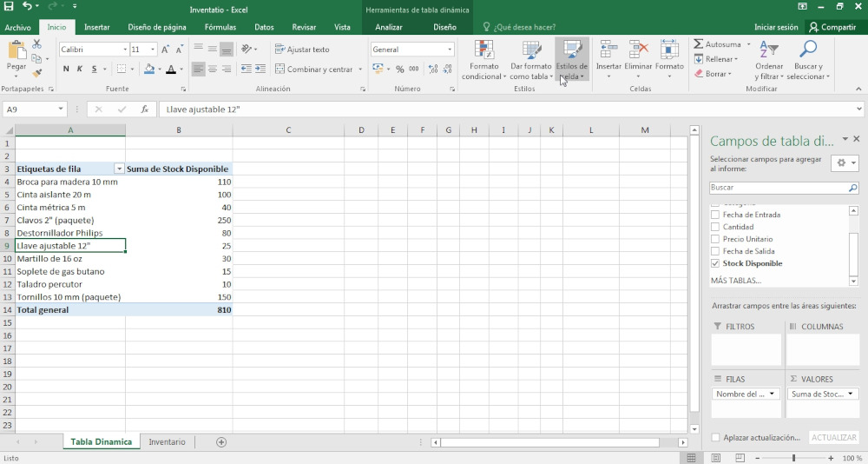Switch to the Datos tab

[264, 27]
